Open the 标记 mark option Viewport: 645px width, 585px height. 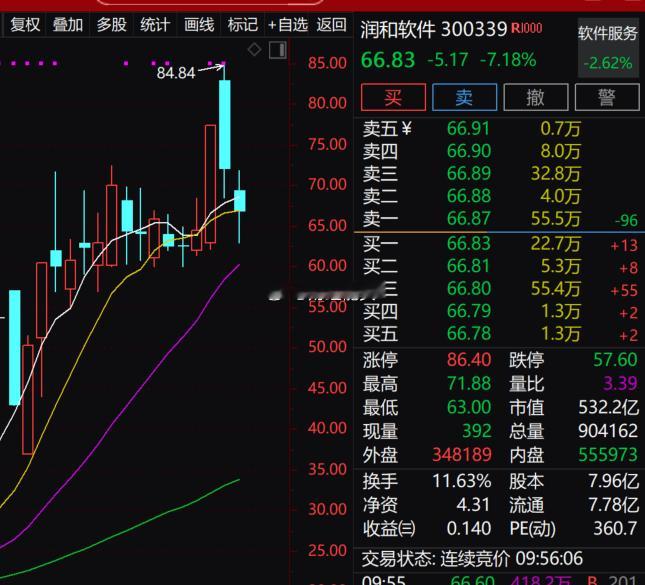pos(243,25)
